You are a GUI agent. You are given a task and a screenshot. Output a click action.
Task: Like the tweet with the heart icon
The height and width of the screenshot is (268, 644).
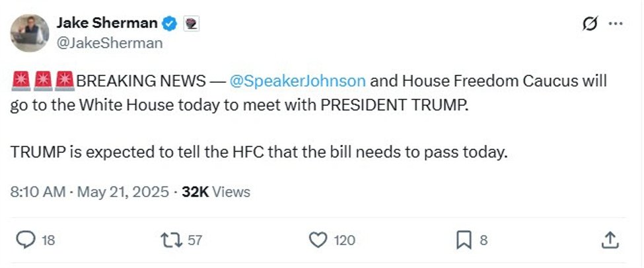[x=319, y=240]
